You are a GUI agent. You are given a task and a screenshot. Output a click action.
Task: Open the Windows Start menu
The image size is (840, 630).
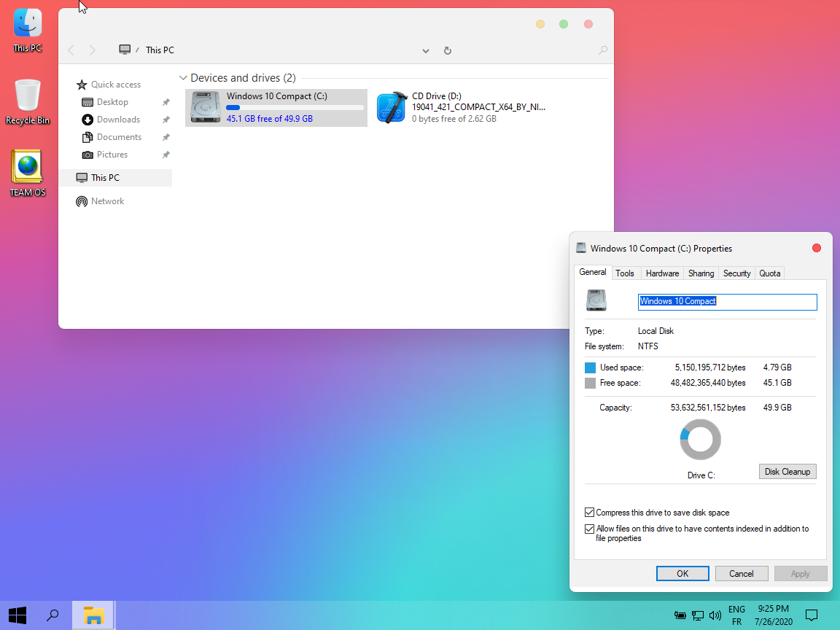tap(17, 615)
